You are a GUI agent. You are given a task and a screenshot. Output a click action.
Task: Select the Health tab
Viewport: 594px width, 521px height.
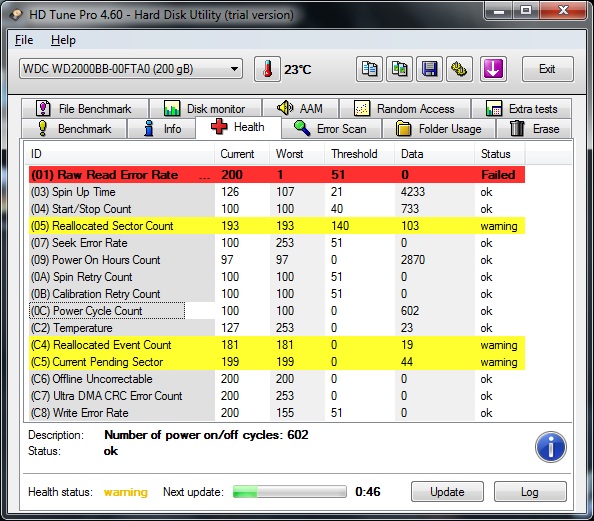pos(238,127)
